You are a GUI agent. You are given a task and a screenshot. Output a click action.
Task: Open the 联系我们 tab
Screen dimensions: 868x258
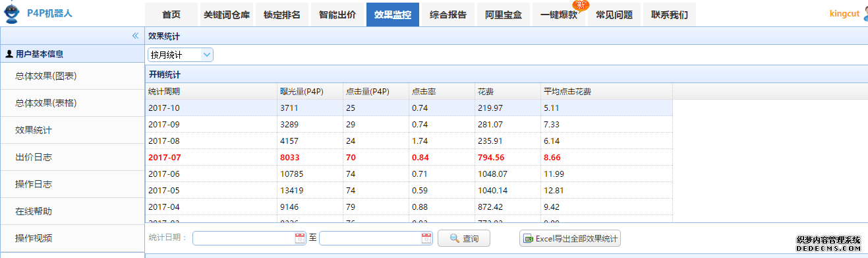(x=670, y=15)
